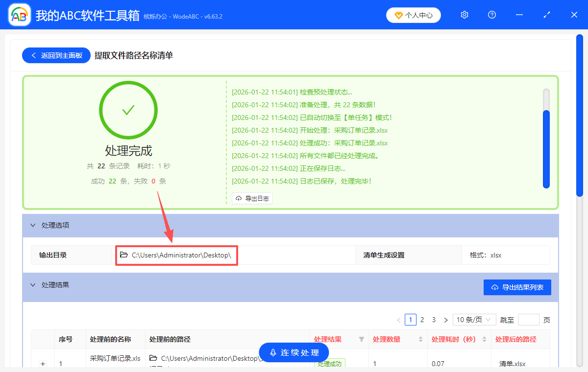The width and height of the screenshot is (588, 372).
Task: Click 导出结果列表 to export results
Action: click(517, 287)
